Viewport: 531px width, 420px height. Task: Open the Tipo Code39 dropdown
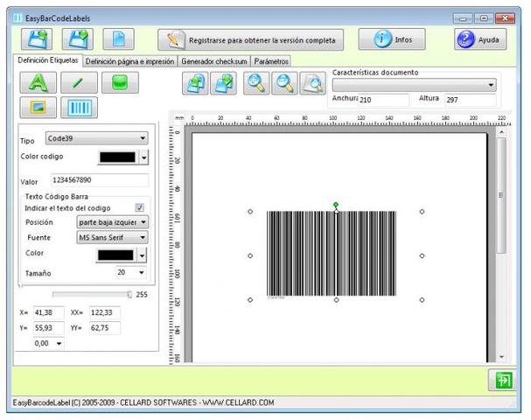click(96, 138)
